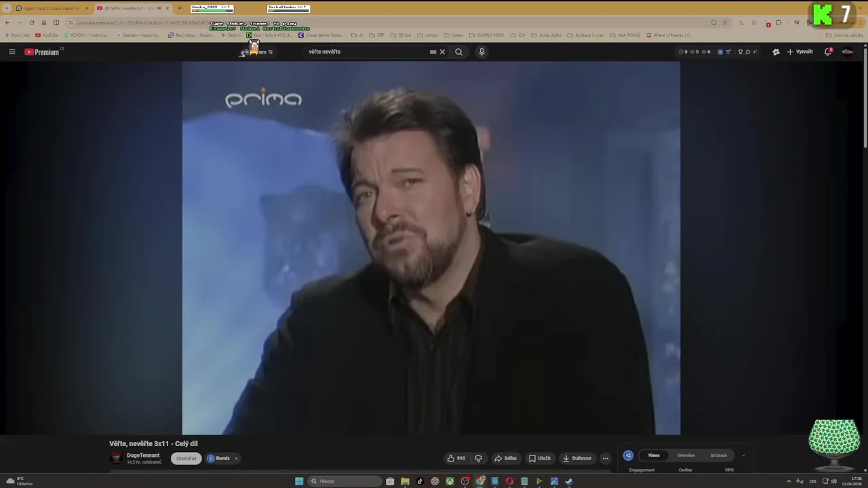Open the DogeTennant channel name link
This screenshot has width=868, height=488.
pos(143,455)
